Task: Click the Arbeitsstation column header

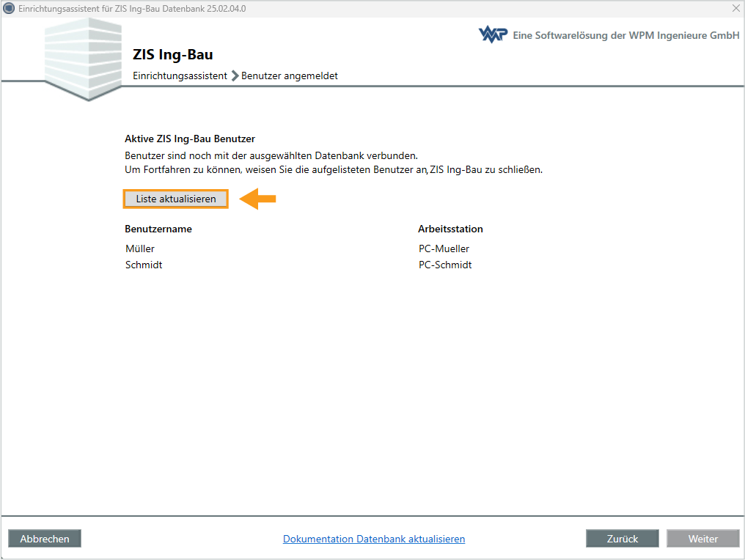Action: (450, 229)
